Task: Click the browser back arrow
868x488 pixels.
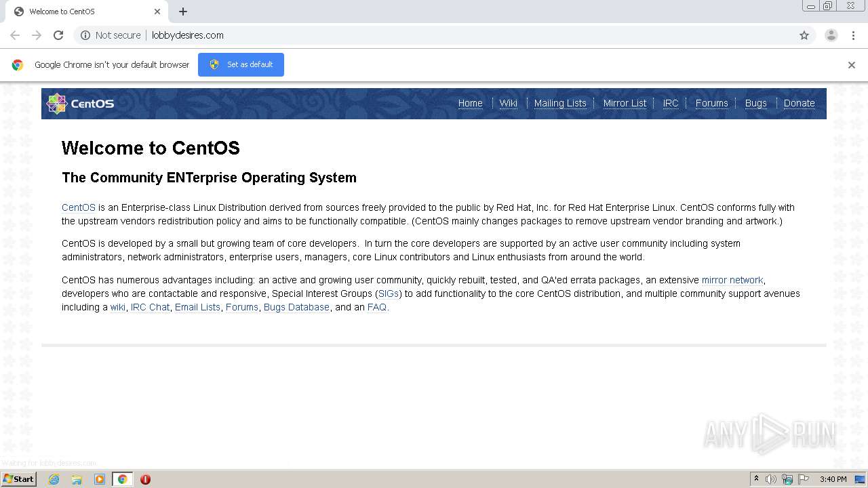Action: coord(15,35)
